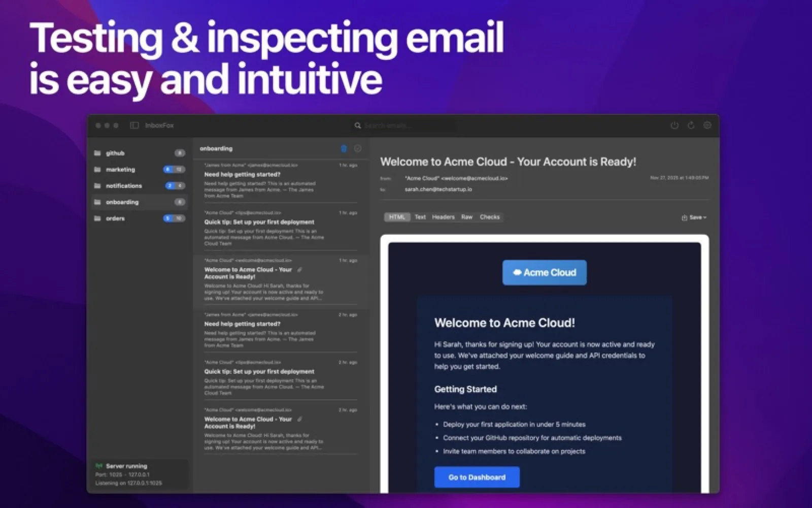This screenshot has width=812, height=508.
Task: Click the server power icon
Action: (x=674, y=125)
